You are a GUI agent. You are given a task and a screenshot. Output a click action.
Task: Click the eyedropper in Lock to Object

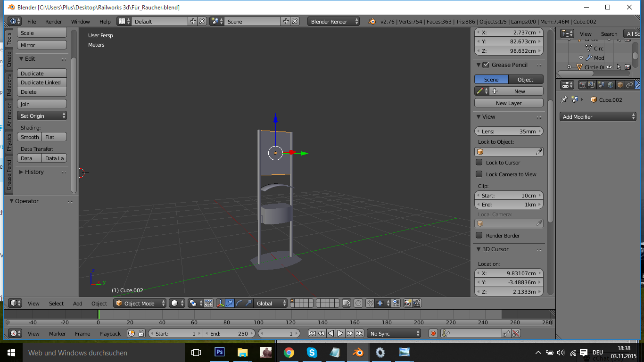(539, 152)
